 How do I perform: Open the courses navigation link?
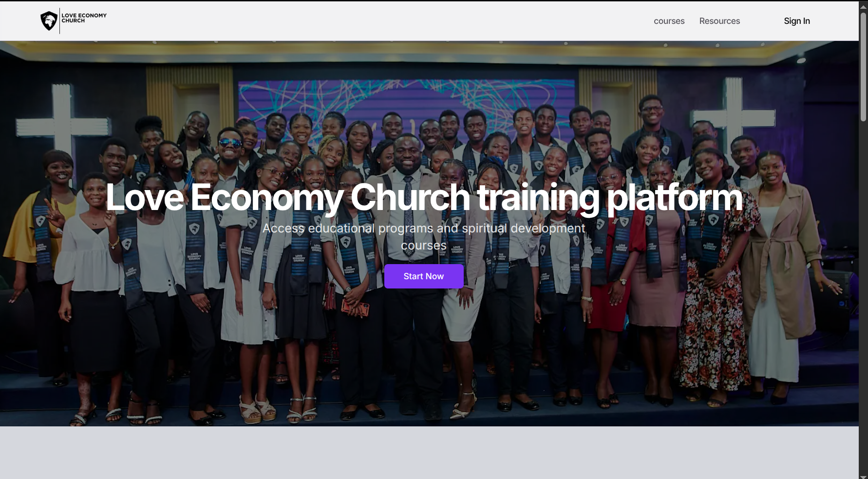point(669,21)
